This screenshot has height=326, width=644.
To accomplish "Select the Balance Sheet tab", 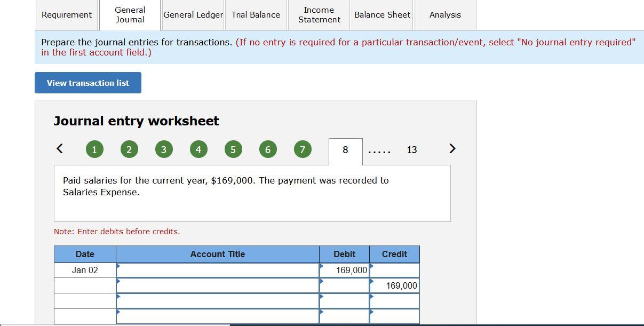I will pyautogui.click(x=382, y=15).
